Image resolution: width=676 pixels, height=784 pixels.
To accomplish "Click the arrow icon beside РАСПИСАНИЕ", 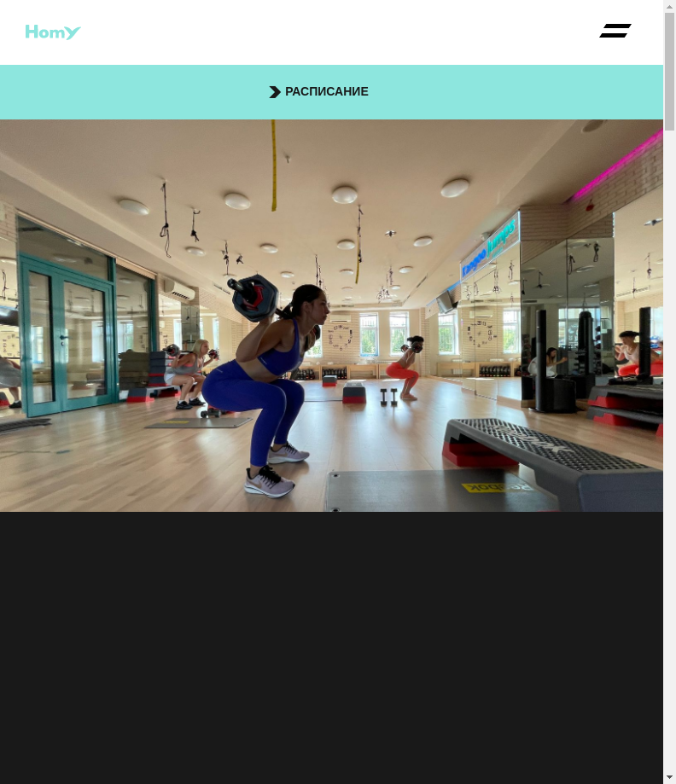I will click(275, 92).
